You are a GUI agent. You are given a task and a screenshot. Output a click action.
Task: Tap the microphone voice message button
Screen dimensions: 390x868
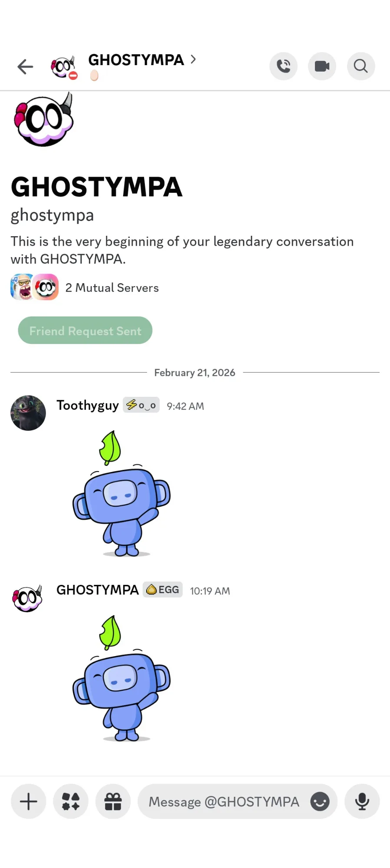pos(362,801)
